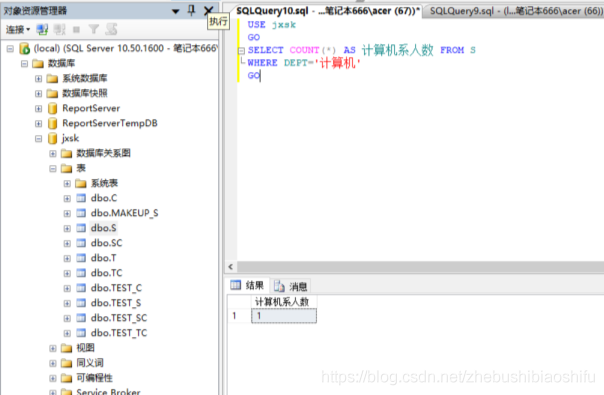
Task: Collapse the 数据库 folder node
Action: click(x=24, y=63)
